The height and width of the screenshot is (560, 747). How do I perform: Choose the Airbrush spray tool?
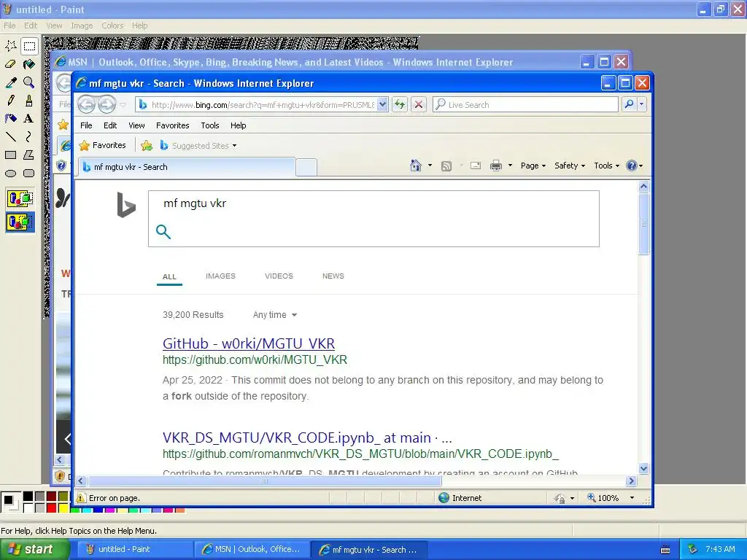[10, 119]
